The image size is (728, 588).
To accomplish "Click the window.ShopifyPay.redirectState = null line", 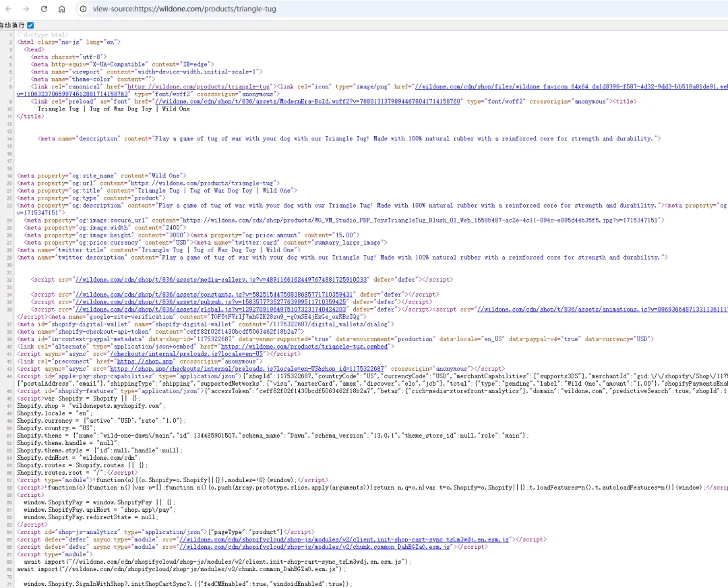I will click(x=91, y=517).
